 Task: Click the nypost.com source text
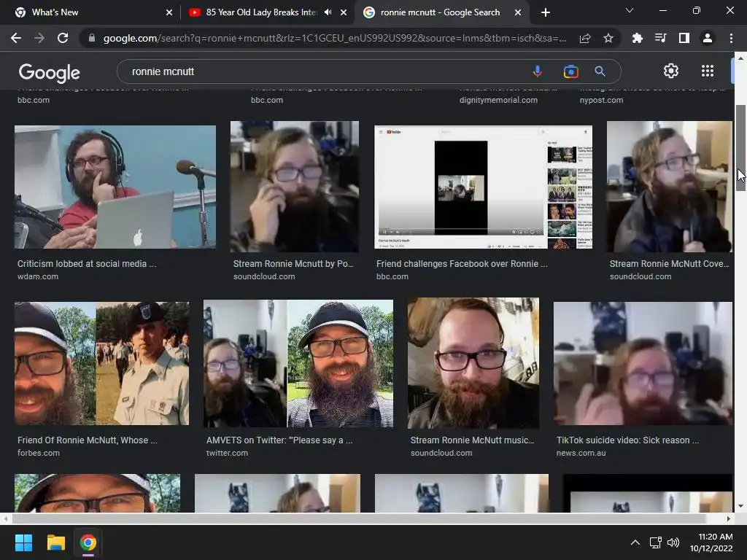tap(601, 100)
